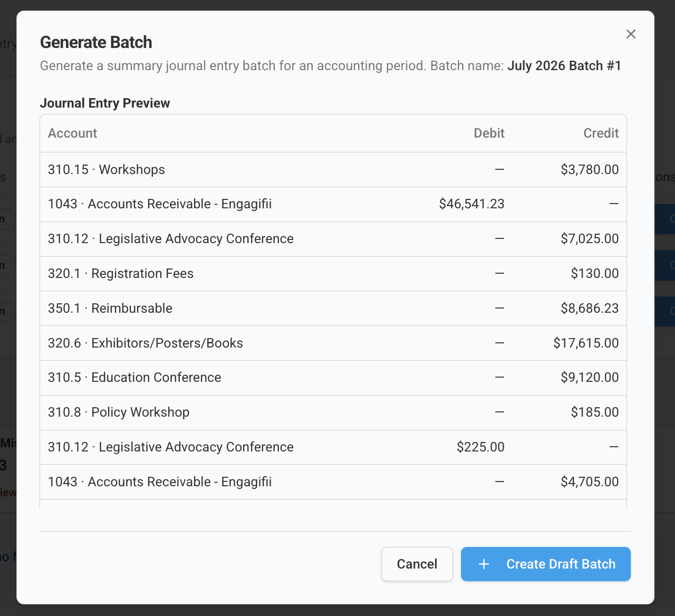The width and height of the screenshot is (675, 616).
Task: Click the Create Draft Batch button
Action: [546, 564]
